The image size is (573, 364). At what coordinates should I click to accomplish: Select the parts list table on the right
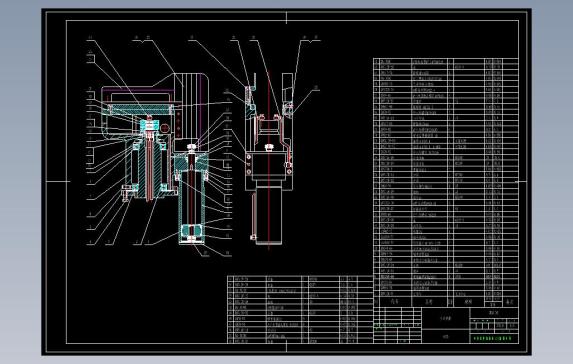(x=445, y=182)
